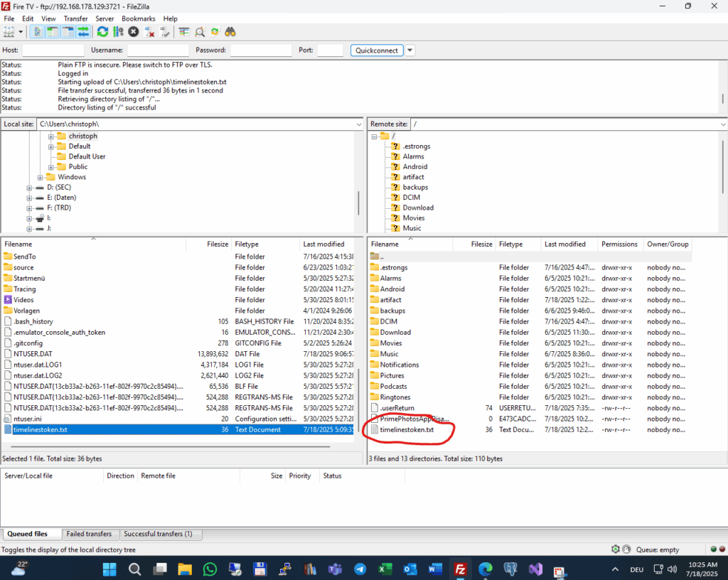The height and width of the screenshot is (580, 728).
Task: Click the Password input field
Action: tap(261, 50)
